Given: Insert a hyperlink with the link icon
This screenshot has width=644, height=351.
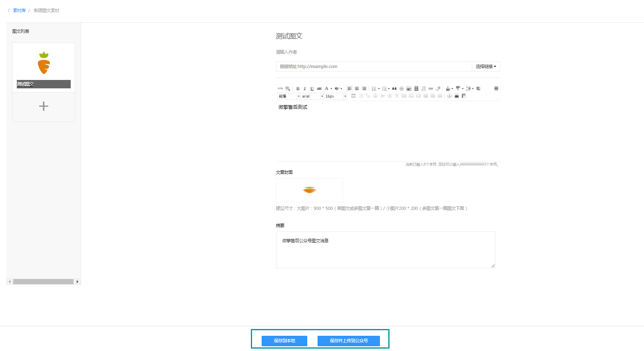Looking at the screenshot, I should (431, 89).
